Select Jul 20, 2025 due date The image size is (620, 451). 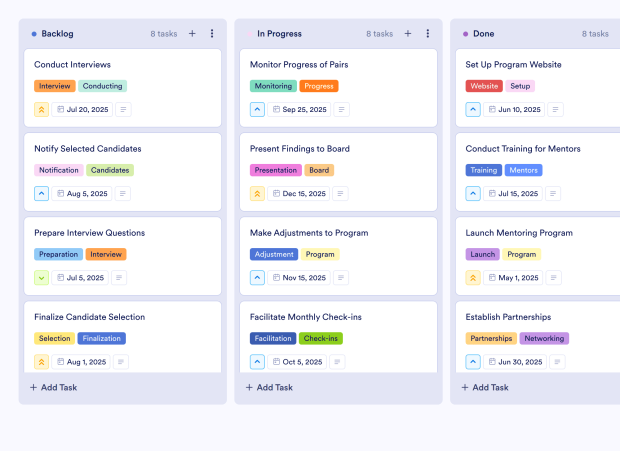[84, 110]
